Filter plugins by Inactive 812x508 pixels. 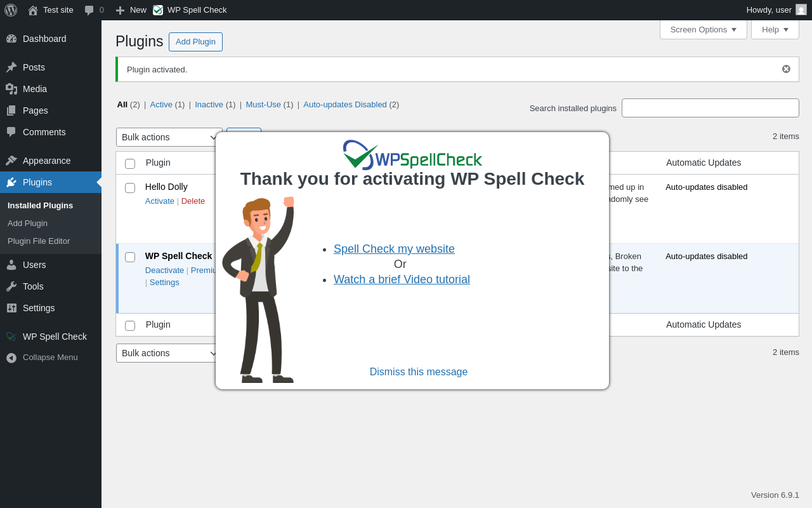pos(209,104)
